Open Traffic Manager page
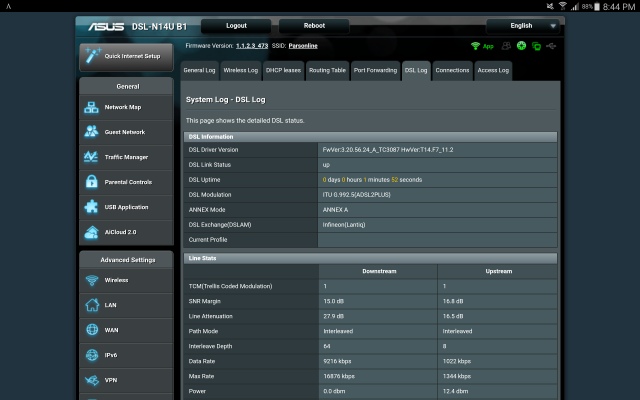The height and width of the screenshot is (400, 640). (124, 157)
